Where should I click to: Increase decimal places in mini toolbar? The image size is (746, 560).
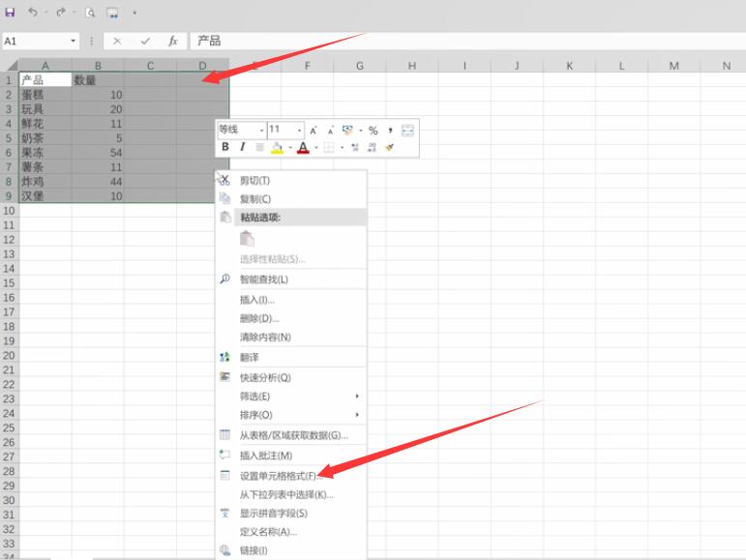[355, 147]
